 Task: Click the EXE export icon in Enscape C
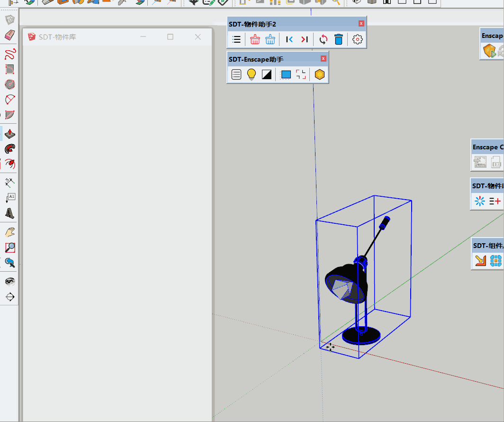point(496,162)
